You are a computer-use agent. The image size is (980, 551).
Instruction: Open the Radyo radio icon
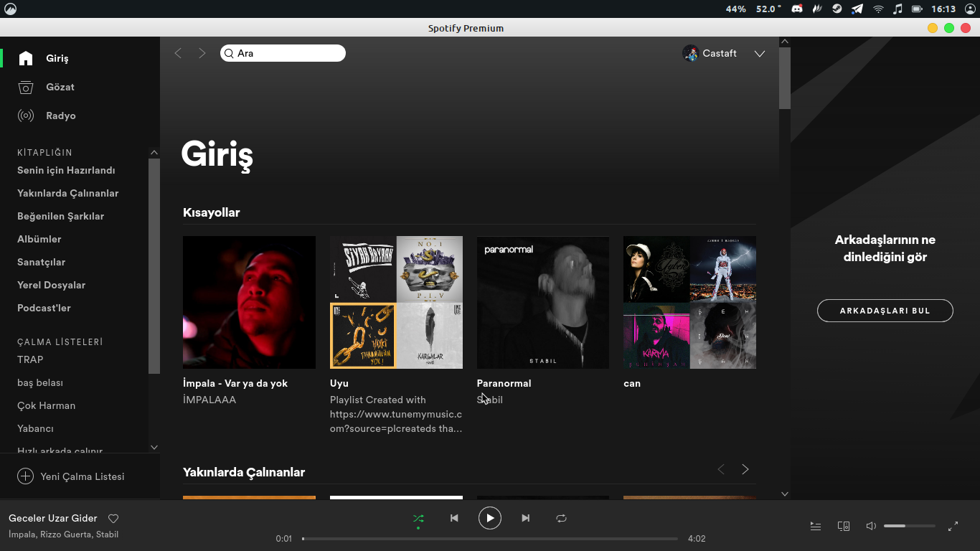pos(26,116)
